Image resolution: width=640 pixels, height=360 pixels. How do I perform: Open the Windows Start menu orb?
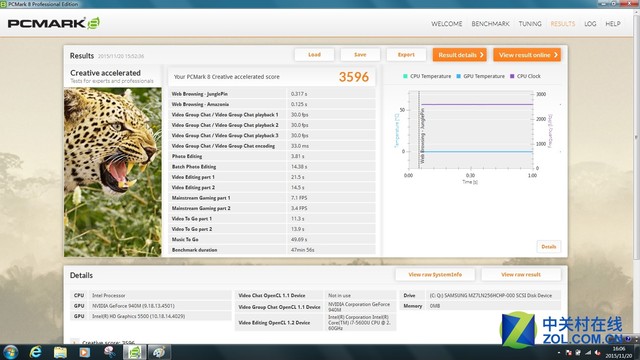pyautogui.click(x=10, y=352)
